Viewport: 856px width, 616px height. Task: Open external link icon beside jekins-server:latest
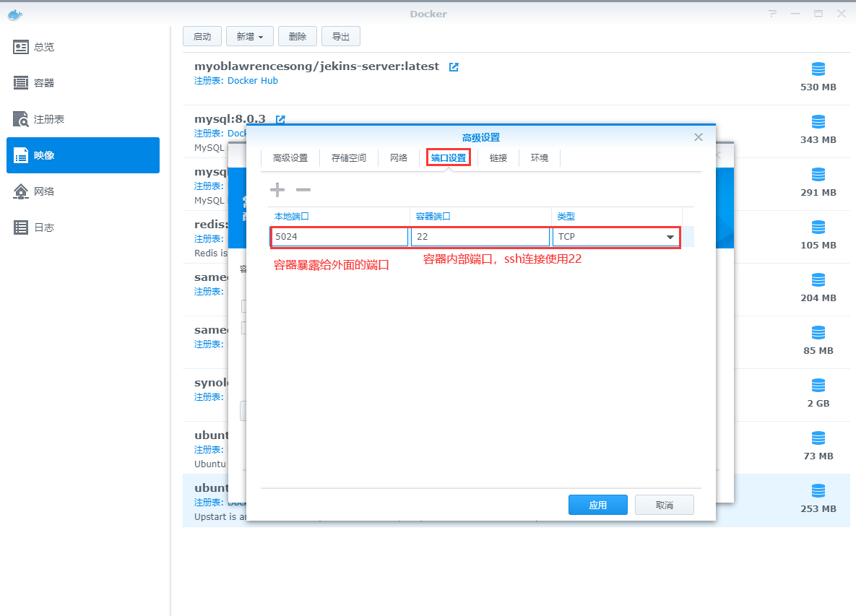[454, 66]
